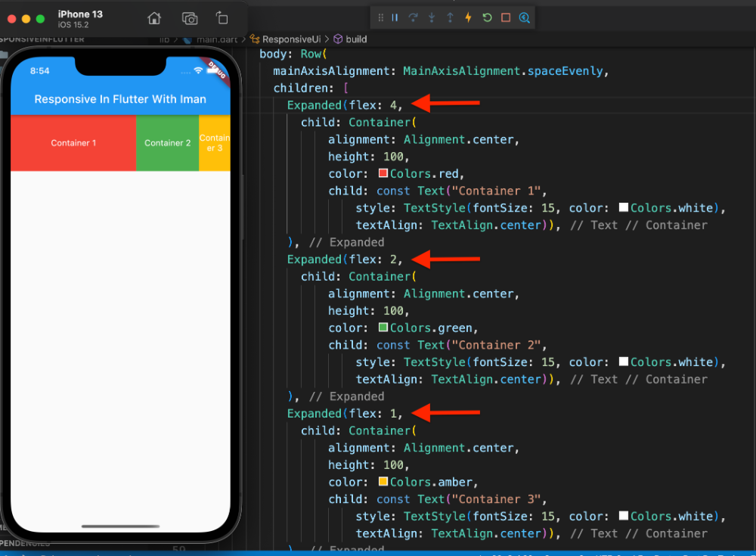Tap the red Container 1 box
756x556 pixels.
[x=73, y=143]
